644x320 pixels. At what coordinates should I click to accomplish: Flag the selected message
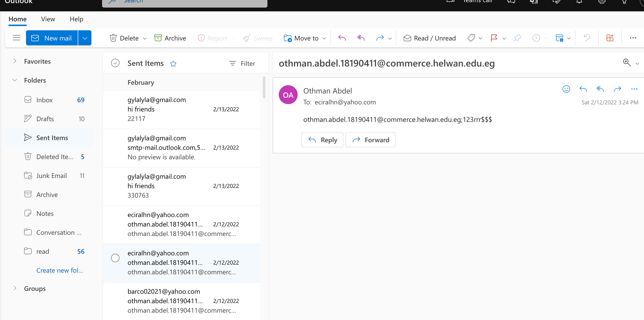click(494, 38)
